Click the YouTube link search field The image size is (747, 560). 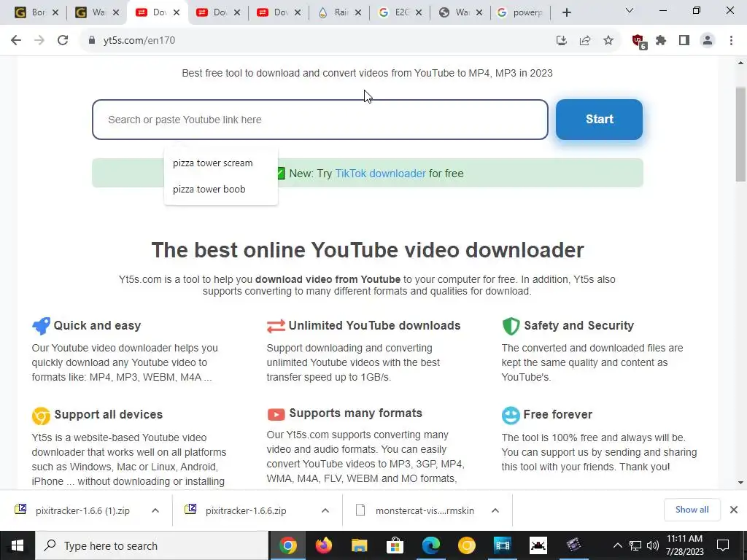click(x=320, y=120)
